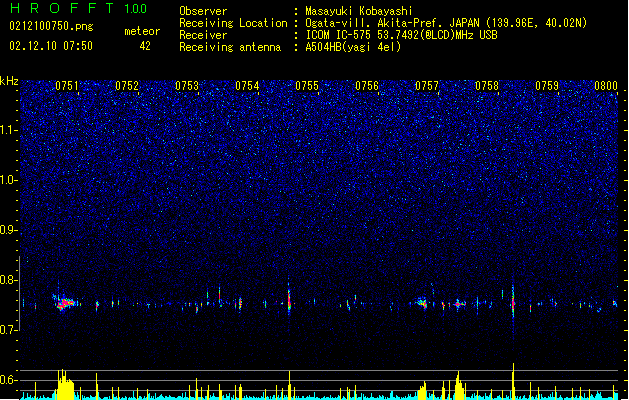Click the 0755 time axis marker
629x400 pixels.
(x=307, y=86)
